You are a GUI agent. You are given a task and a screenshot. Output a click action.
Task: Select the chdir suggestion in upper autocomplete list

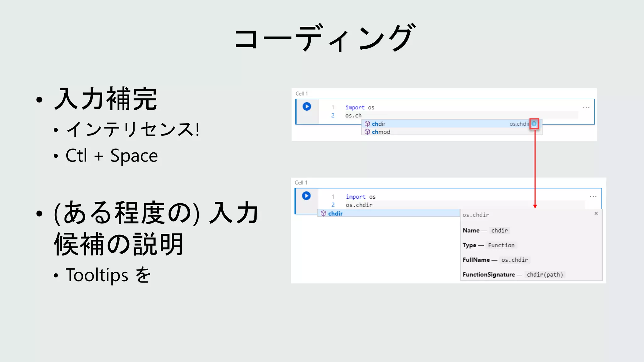click(452, 124)
